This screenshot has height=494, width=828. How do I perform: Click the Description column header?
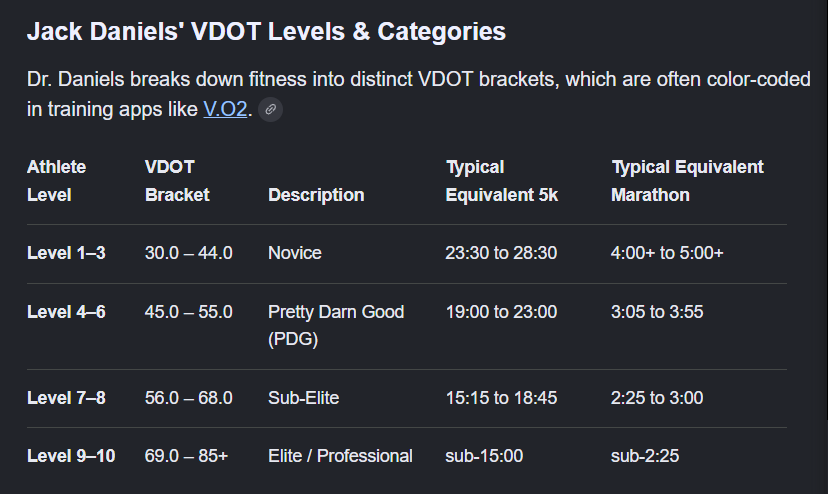click(x=316, y=195)
